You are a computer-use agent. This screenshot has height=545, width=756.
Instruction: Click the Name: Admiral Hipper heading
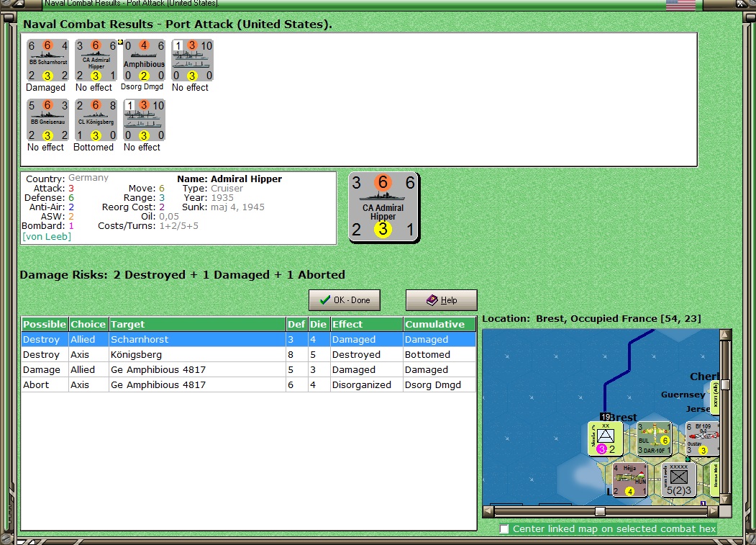pyautogui.click(x=229, y=179)
